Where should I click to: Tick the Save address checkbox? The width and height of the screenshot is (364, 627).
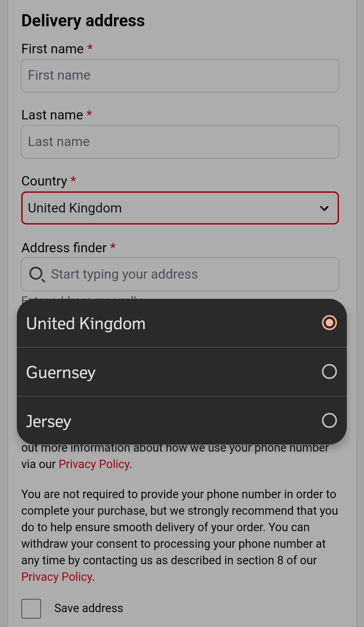(31, 609)
